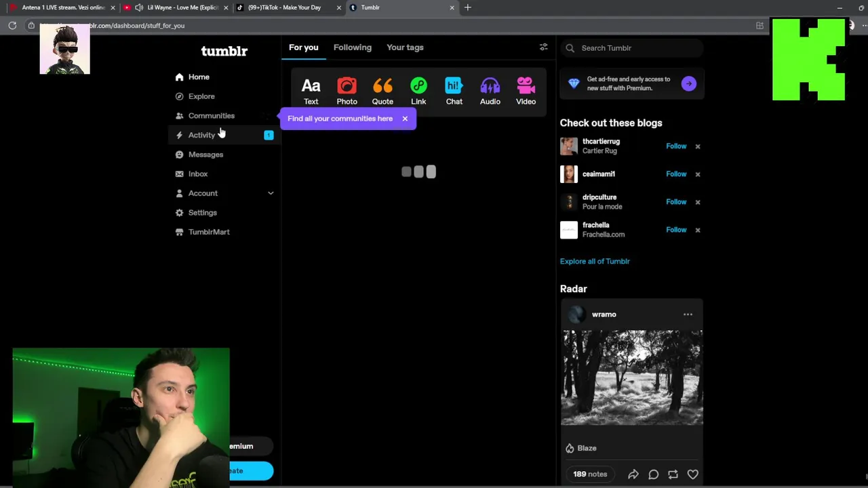
Task: Switch to the For you tab
Action: click(303, 47)
